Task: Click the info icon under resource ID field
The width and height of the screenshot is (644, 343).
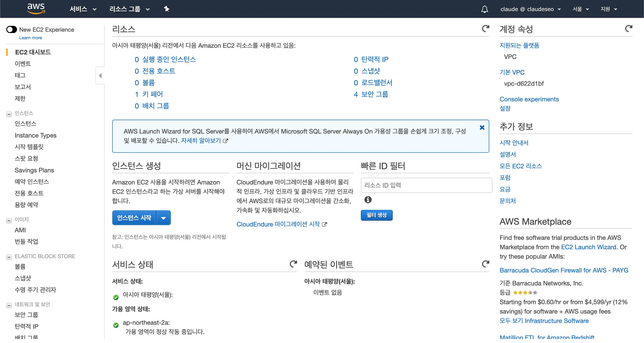Action: (368, 200)
